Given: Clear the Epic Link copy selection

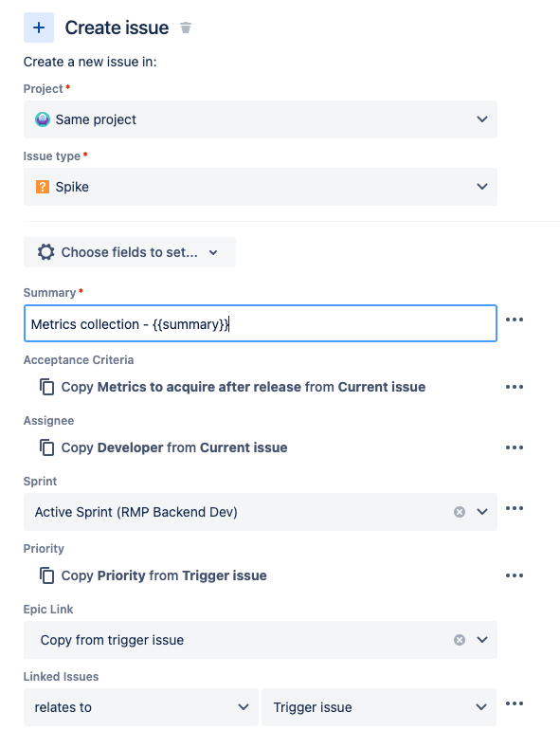Looking at the screenshot, I should pos(460,640).
